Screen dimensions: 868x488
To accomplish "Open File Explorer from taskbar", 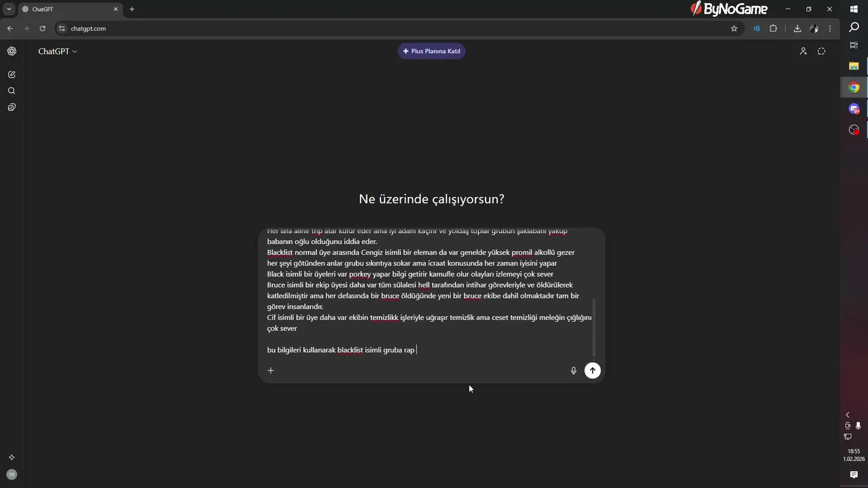I will [x=854, y=66].
